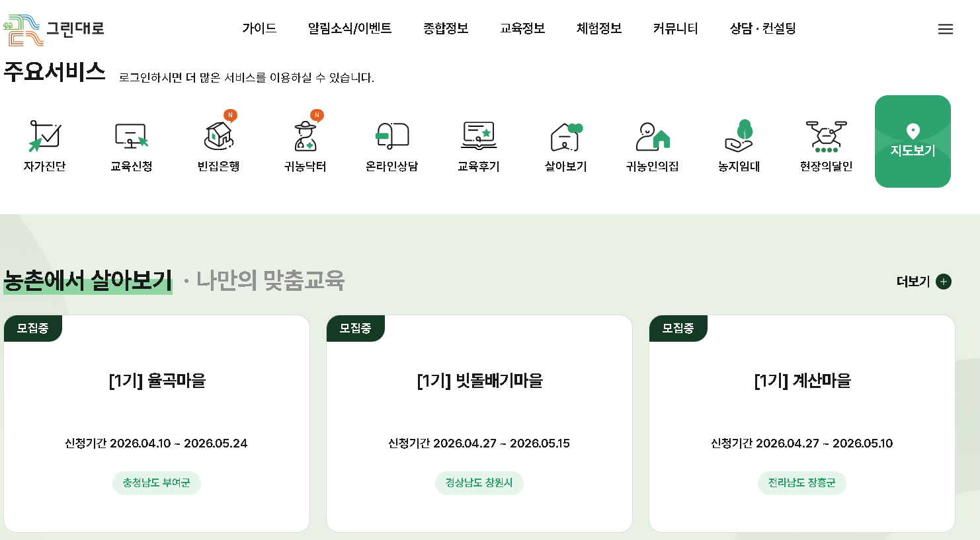Open the [1기] 율곡마을 card title

click(157, 381)
